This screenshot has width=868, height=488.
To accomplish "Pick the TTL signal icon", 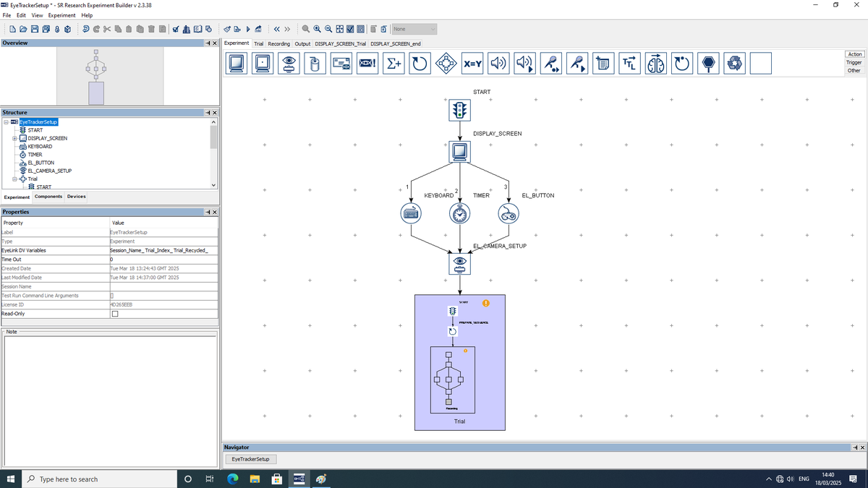I will pyautogui.click(x=630, y=64).
